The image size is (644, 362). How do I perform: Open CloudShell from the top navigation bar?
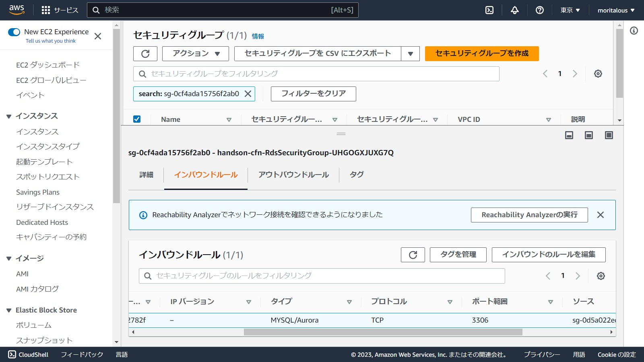click(489, 10)
